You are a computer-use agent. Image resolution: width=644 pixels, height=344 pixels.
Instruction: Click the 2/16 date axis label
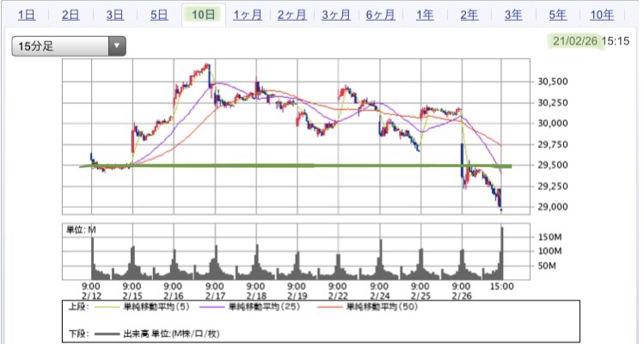click(174, 296)
